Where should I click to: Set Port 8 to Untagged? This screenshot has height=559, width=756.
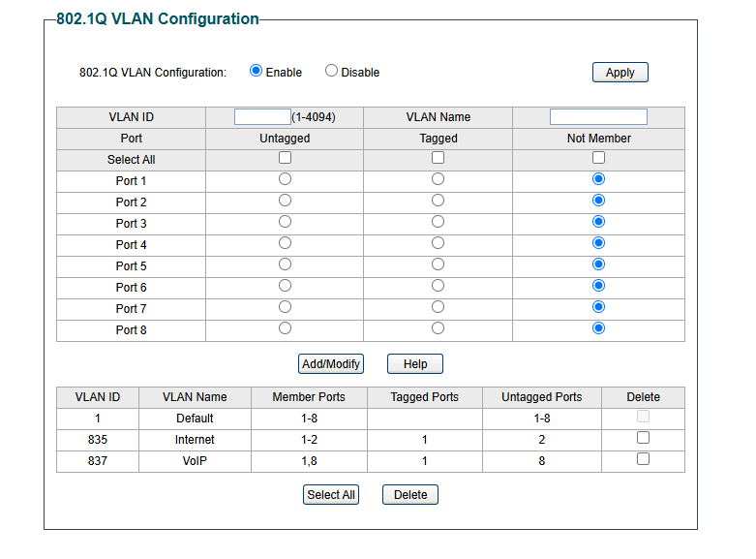click(285, 328)
